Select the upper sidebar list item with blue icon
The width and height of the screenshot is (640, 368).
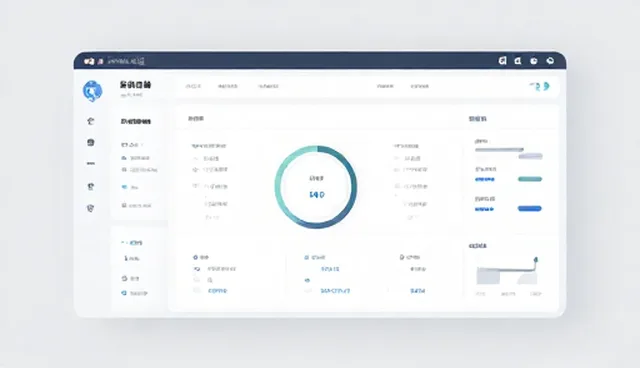click(130, 187)
